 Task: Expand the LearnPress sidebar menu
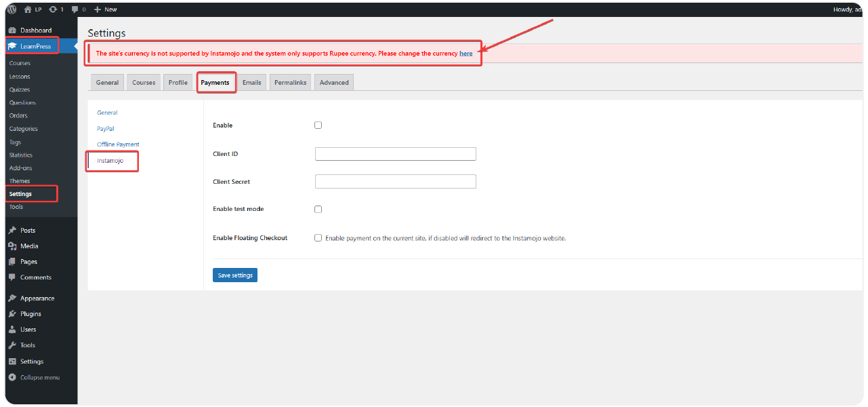point(35,46)
